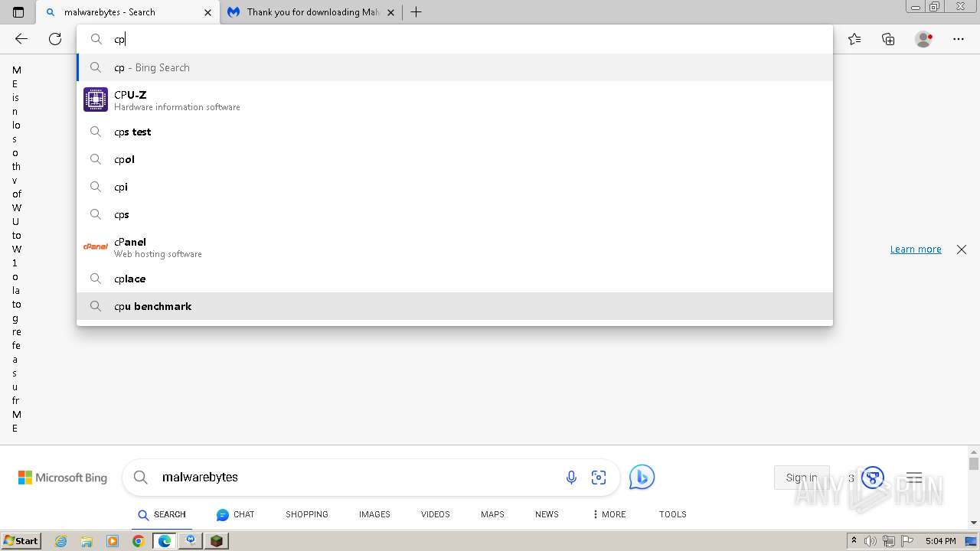Image resolution: width=980 pixels, height=551 pixels.
Task: Open visual search camera icon
Action: (599, 478)
